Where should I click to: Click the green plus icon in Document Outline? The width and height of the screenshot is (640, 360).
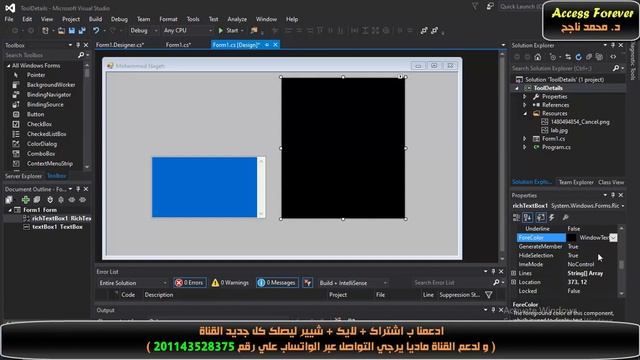click(26, 200)
